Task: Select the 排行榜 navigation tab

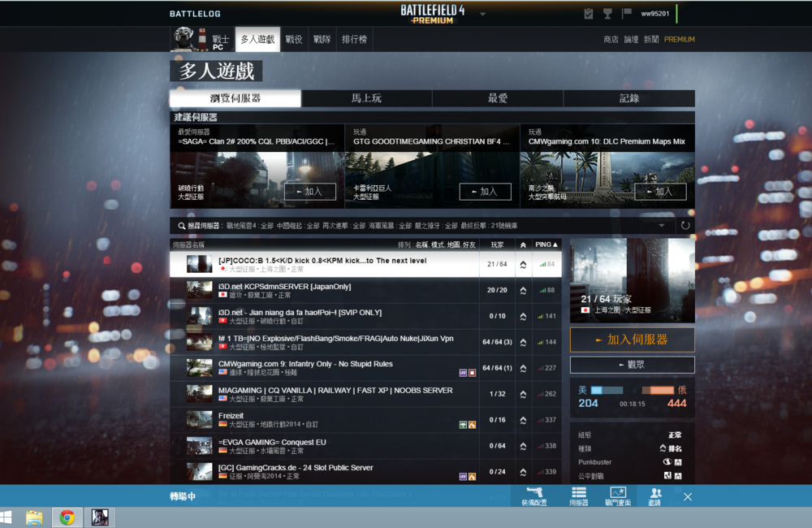Action: pos(355,39)
